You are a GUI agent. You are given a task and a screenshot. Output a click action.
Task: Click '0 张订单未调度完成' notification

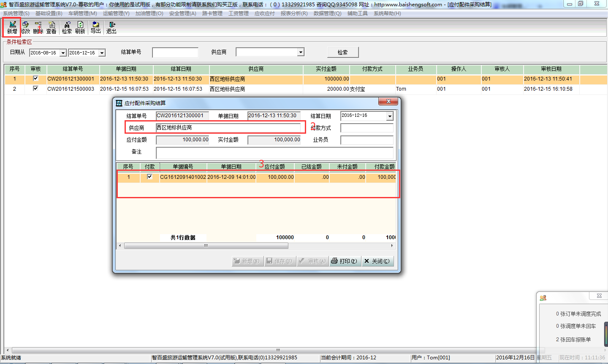578,314
